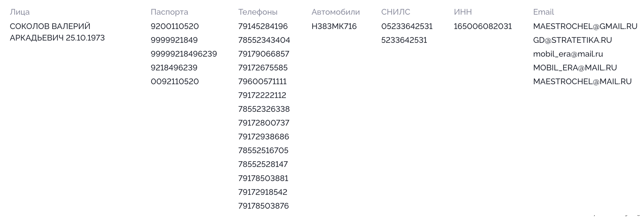644x223 pixels.
Task: Select phone entry ending in 2112
Action: tap(262, 95)
